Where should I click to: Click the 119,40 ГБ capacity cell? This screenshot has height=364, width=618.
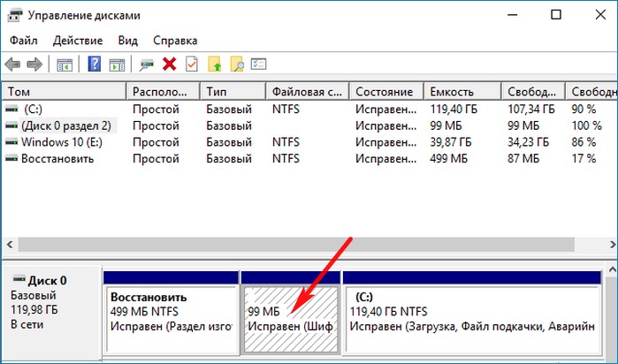coord(454,110)
